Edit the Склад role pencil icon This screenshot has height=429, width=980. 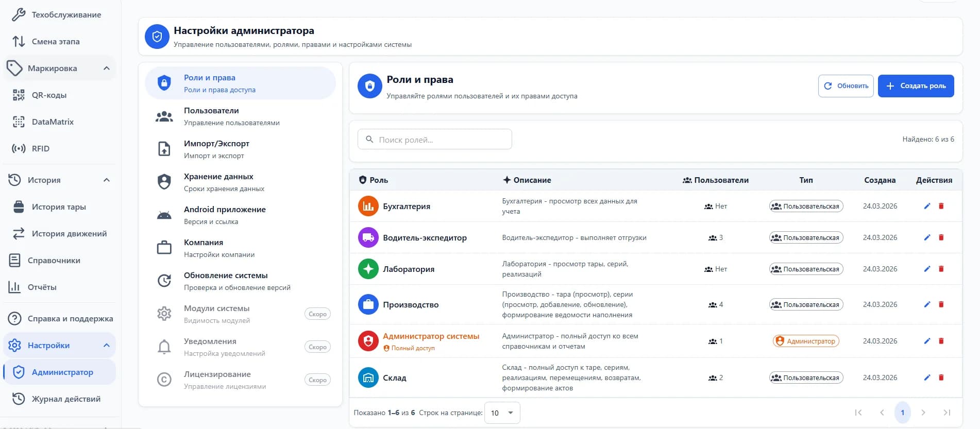coord(927,377)
